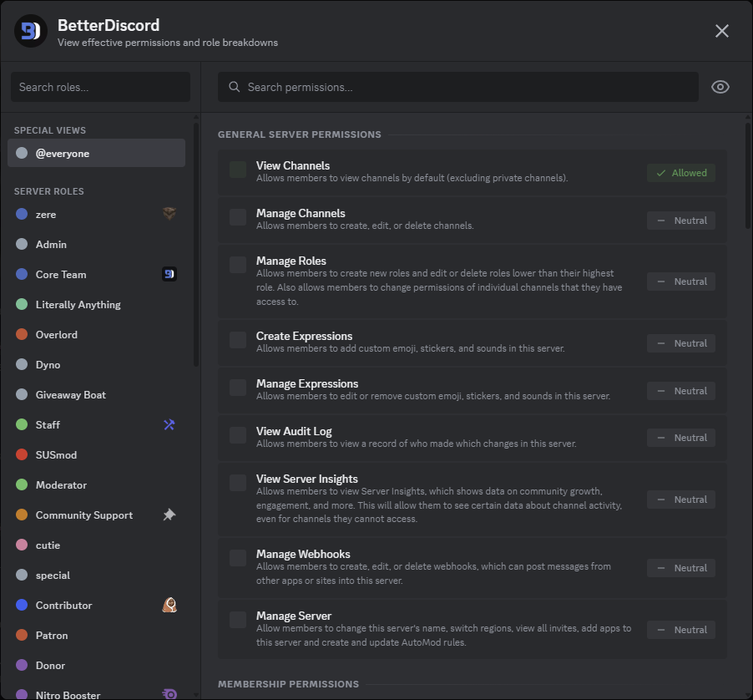Select the Admin role

(97, 245)
